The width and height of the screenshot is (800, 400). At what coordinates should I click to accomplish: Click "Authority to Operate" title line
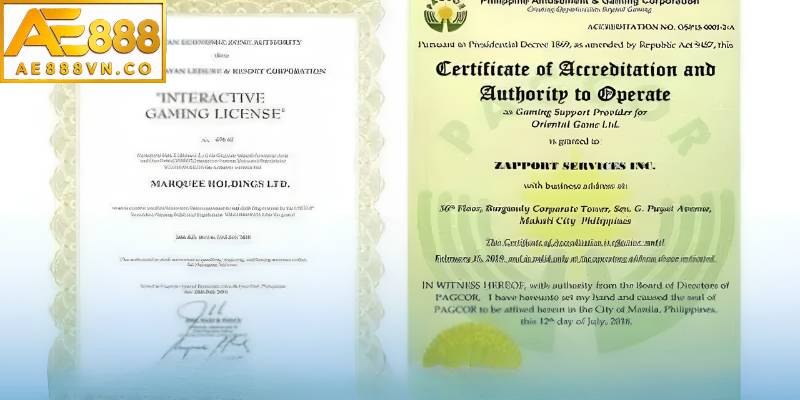click(574, 94)
